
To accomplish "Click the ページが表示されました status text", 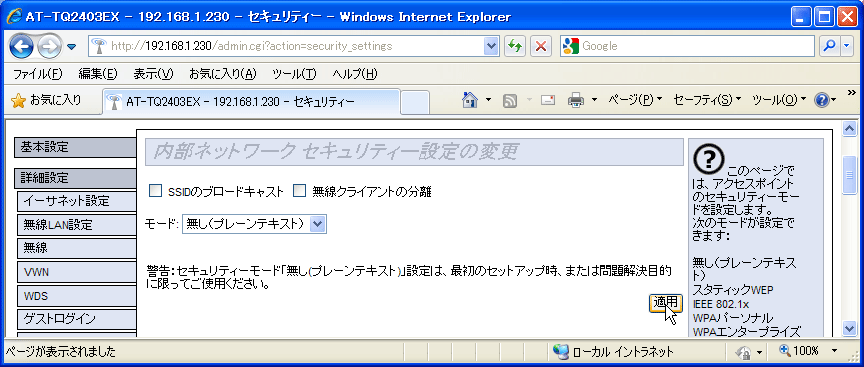I will 61,352.
